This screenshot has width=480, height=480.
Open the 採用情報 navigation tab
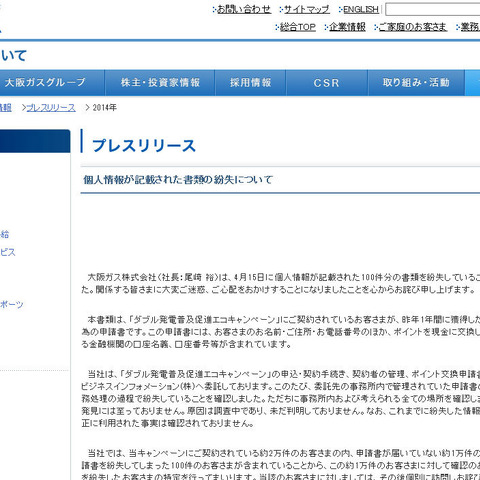click(250, 83)
